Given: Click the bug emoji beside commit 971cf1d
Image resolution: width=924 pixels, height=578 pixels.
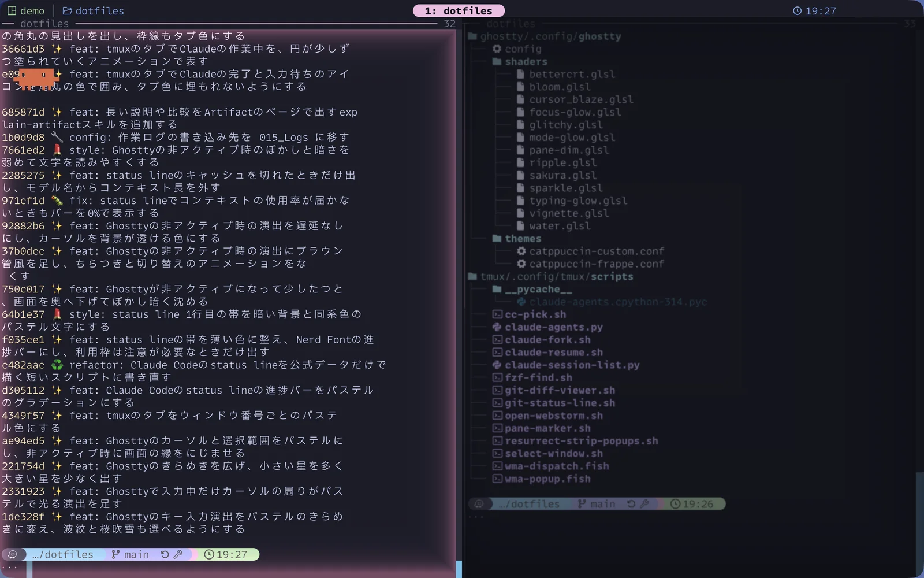Looking at the screenshot, I should 57,201.
